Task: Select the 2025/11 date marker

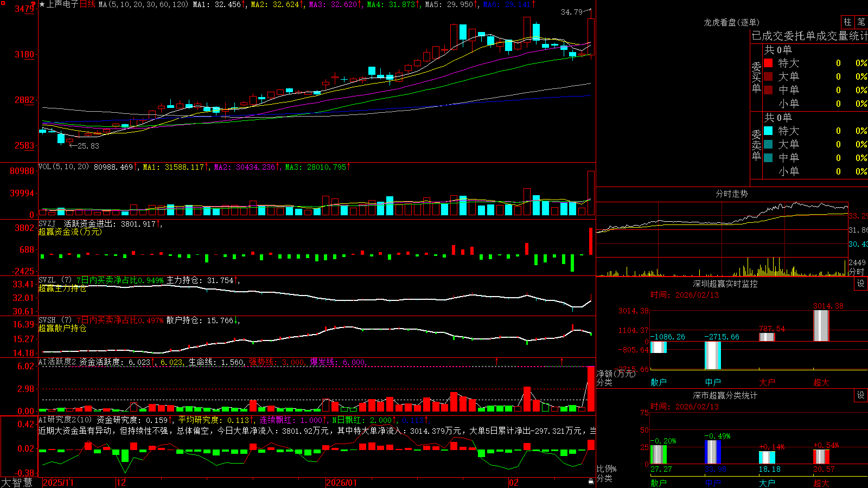Action: point(58,483)
